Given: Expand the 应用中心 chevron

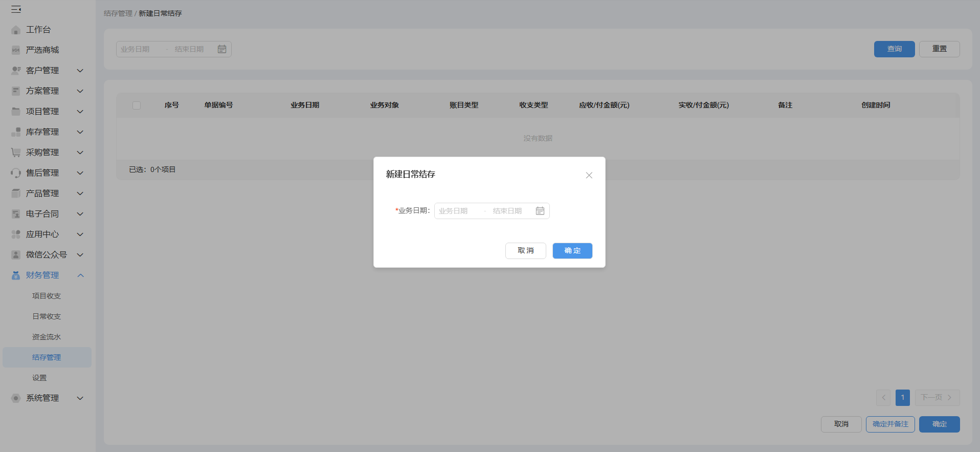Looking at the screenshot, I should tap(80, 234).
